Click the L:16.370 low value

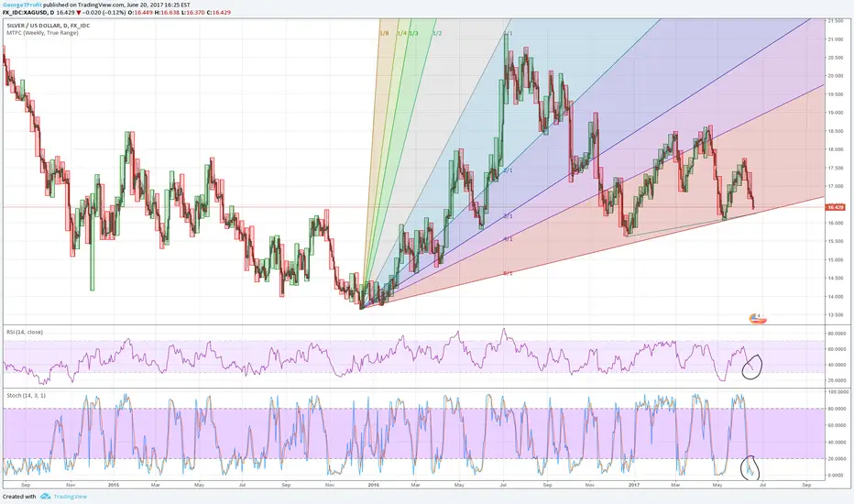192,12
